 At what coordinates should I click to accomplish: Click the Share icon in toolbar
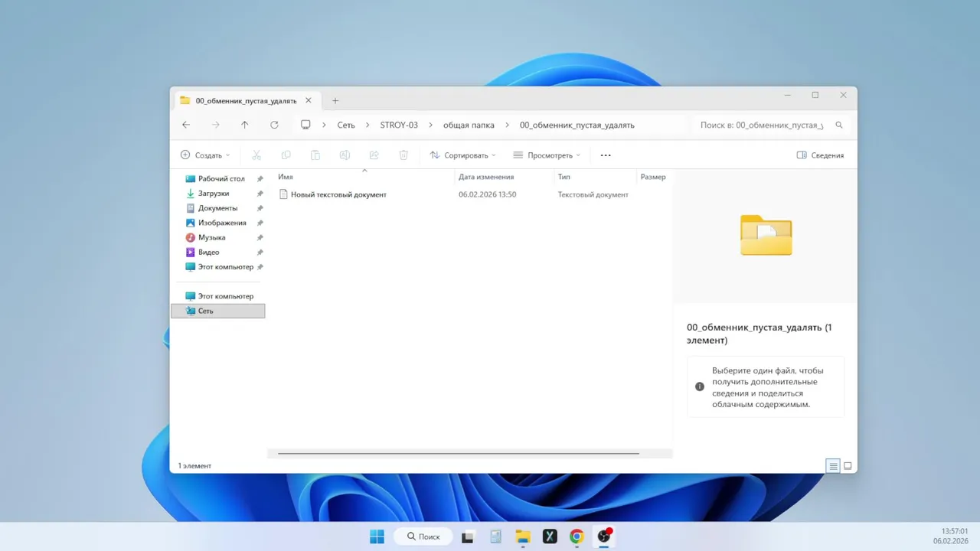pos(374,155)
